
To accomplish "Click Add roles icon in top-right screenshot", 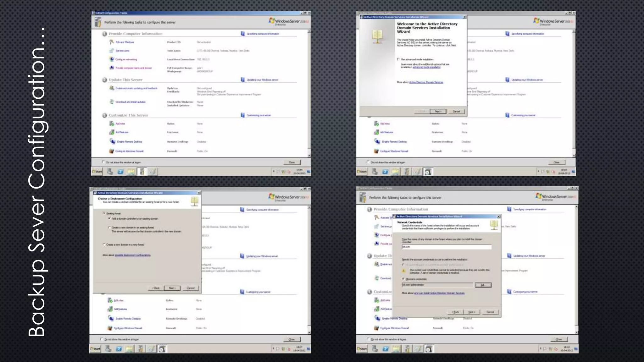I will click(376, 123).
